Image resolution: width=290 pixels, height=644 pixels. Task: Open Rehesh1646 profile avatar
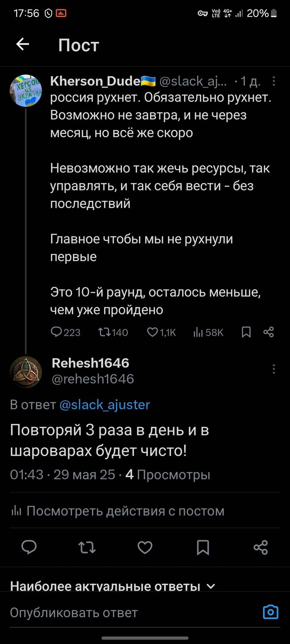pyautogui.click(x=26, y=371)
